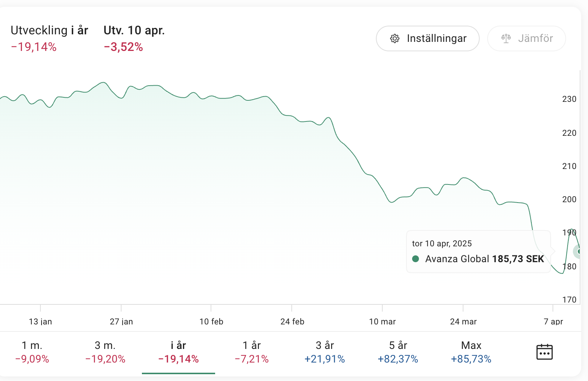Click the green dot in the tooltip
The height and width of the screenshot is (381, 588).
416,259
